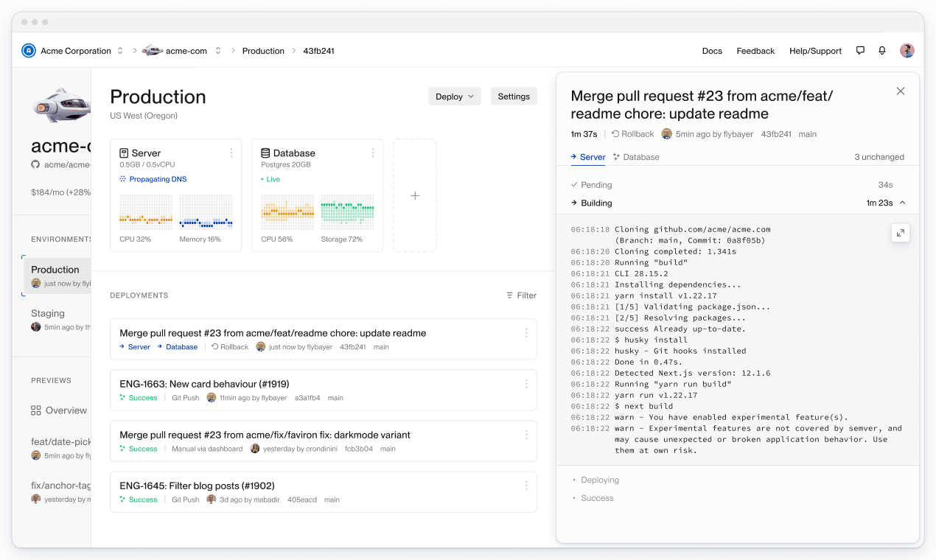Open the user avatar menu
Viewport: 936px width, 560px height.
pyautogui.click(x=907, y=51)
